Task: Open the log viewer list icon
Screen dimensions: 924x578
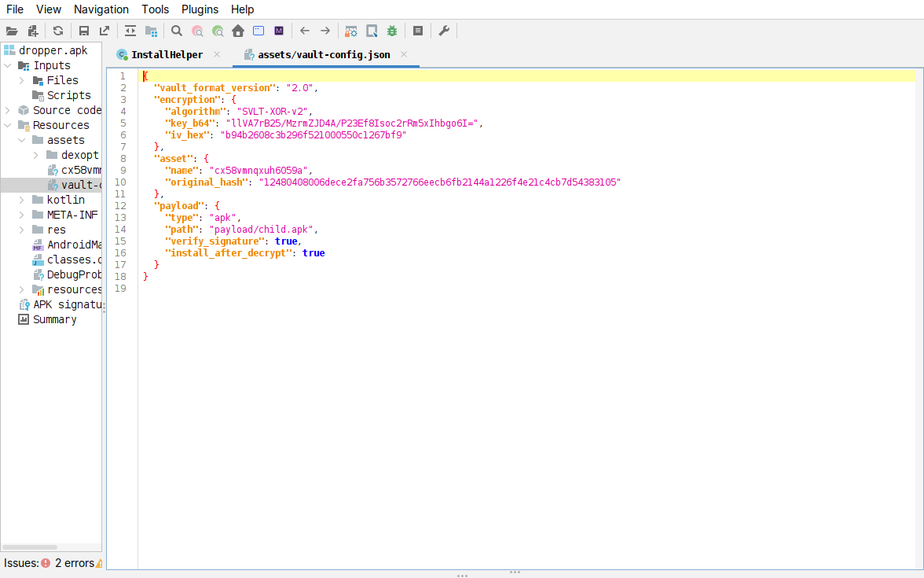Action: [418, 31]
